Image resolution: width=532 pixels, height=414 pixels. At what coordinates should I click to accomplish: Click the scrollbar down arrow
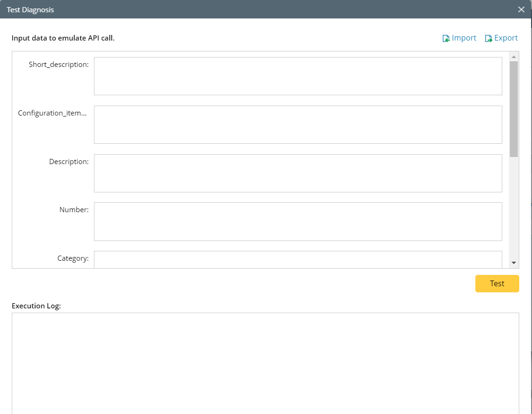514,263
